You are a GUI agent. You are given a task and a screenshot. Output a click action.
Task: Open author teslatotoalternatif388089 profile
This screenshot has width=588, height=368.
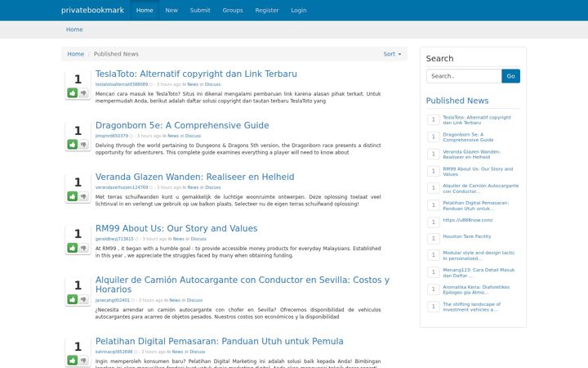(x=122, y=84)
